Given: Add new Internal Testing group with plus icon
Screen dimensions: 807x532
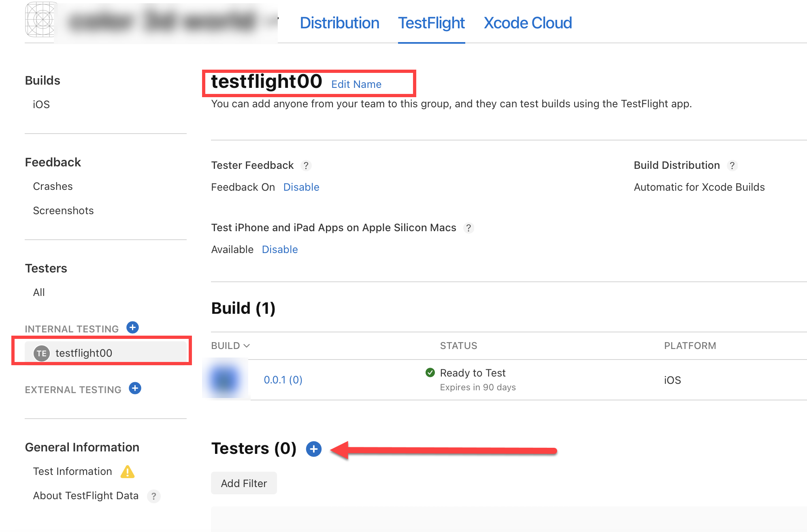Looking at the screenshot, I should click(132, 328).
